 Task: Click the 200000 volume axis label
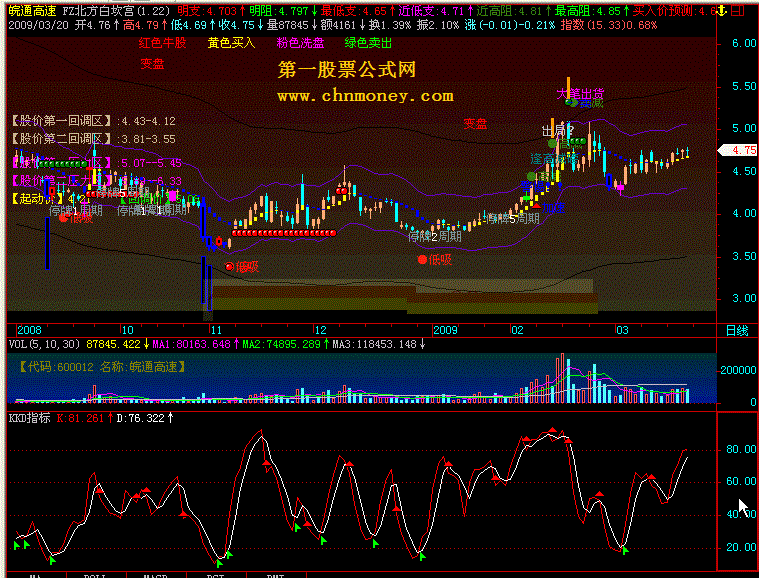point(738,370)
